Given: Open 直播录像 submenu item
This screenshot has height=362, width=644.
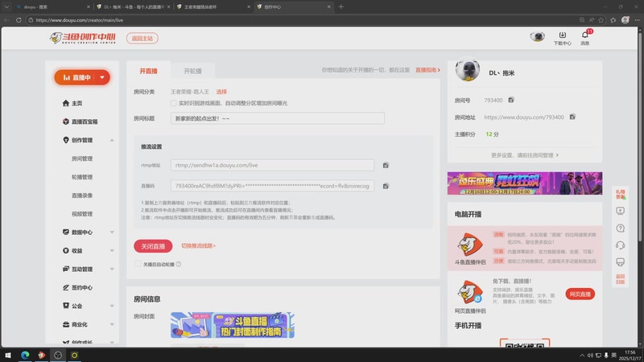Looking at the screenshot, I should tap(82, 195).
